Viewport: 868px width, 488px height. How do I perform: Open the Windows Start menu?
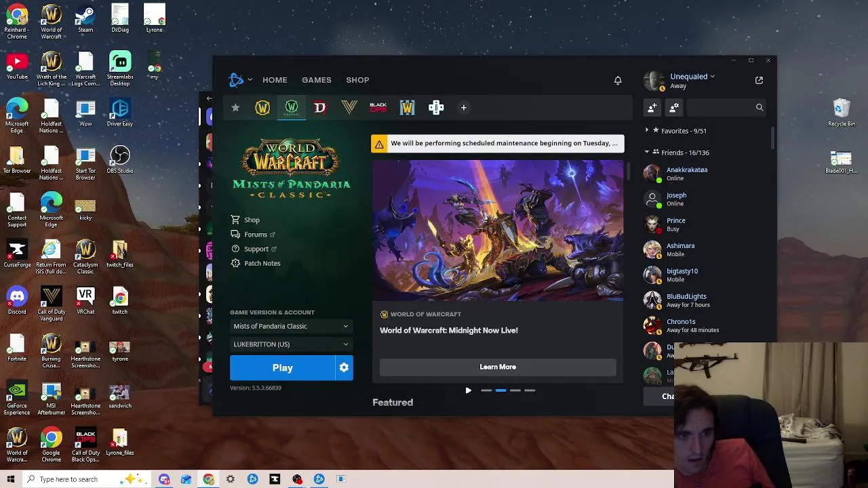pyautogui.click(x=11, y=479)
